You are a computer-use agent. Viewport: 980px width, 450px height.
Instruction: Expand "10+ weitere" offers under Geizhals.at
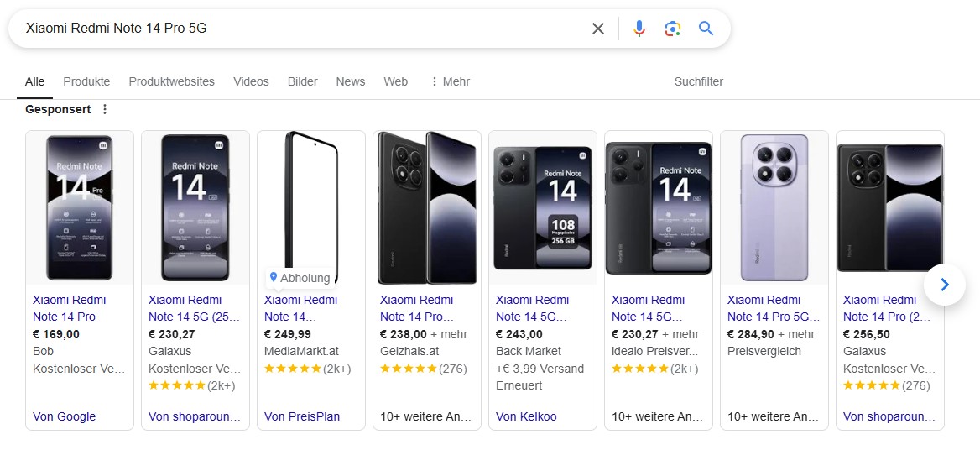425,416
